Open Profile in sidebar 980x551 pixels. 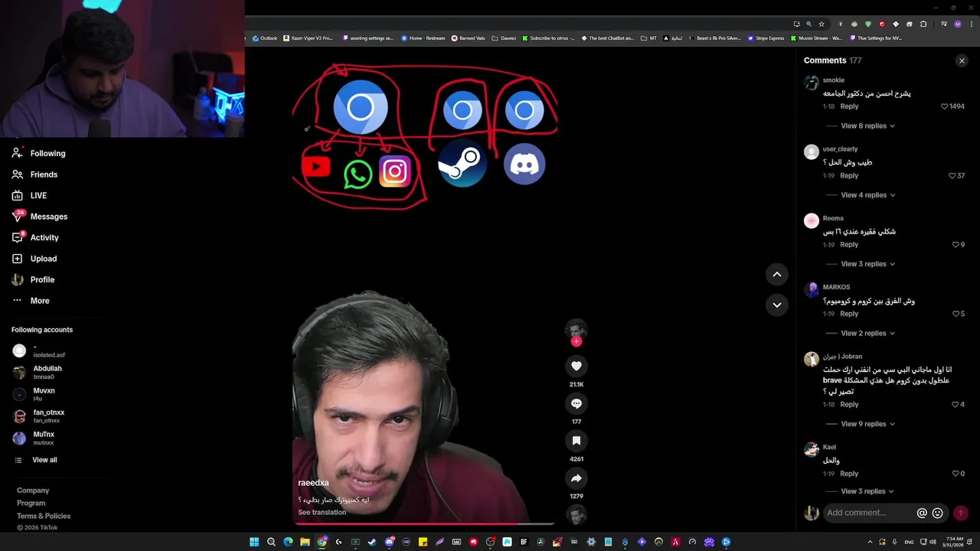click(33, 279)
